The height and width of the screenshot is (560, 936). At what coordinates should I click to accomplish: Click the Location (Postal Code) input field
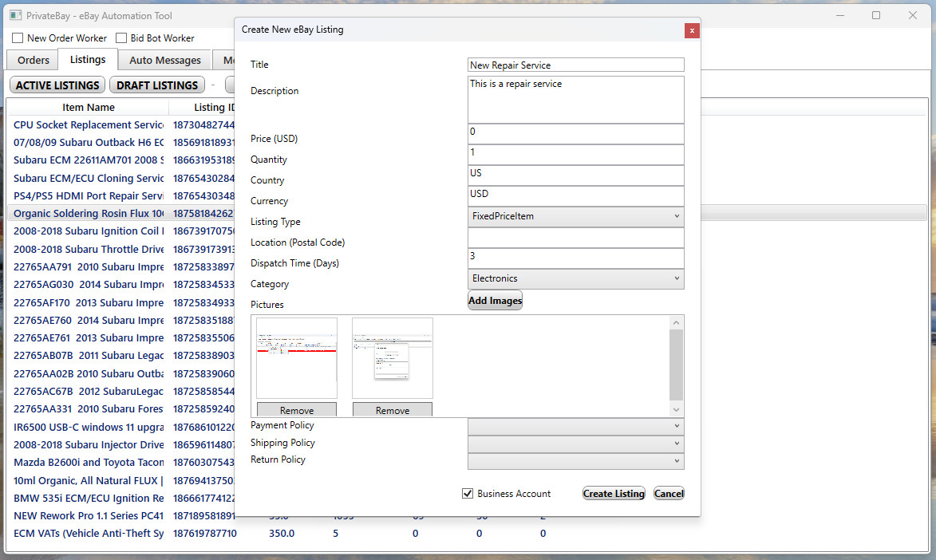pos(575,238)
